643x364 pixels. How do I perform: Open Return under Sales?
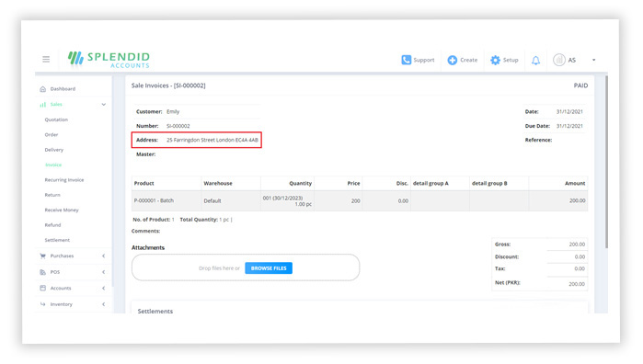pos(52,195)
